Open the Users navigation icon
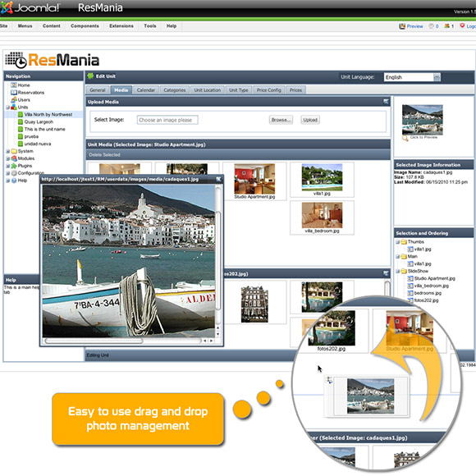The image size is (476, 476). [x=14, y=99]
